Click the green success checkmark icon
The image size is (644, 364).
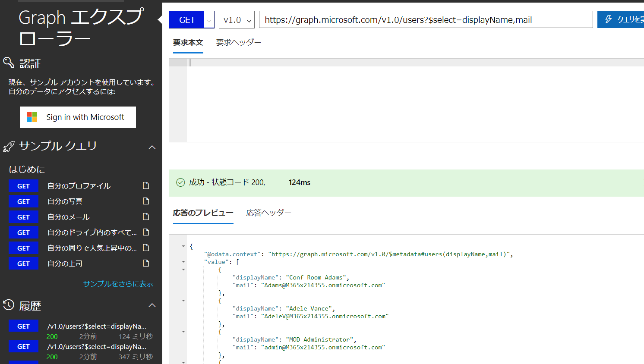tap(180, 182)
